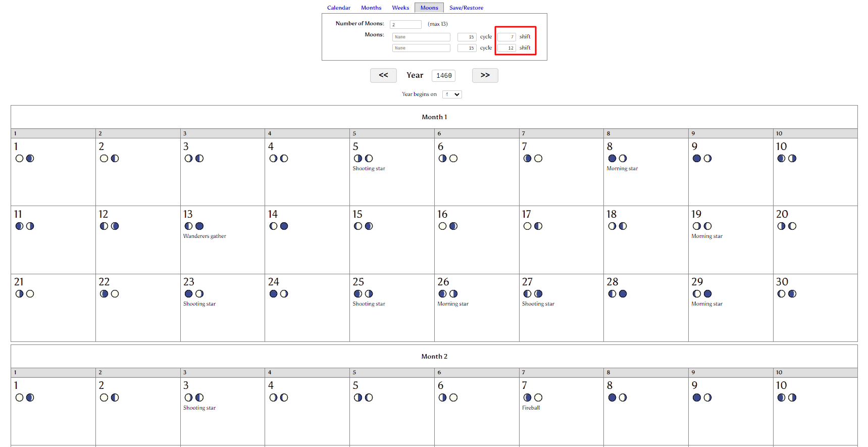The width and height of the screenshot is (868, 447).
Task: Click second moon icon on Month 1 day 30
Action: 792,294
